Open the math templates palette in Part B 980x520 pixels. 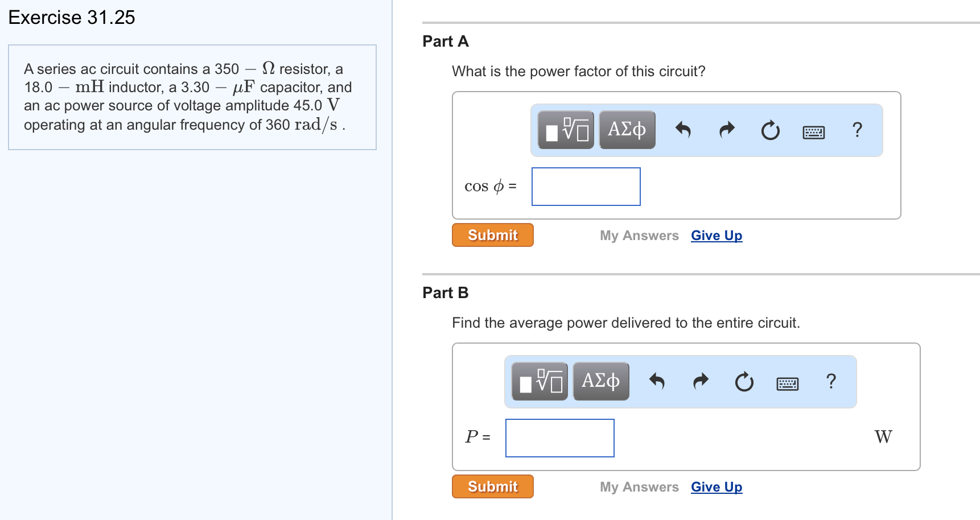point(539,381)
